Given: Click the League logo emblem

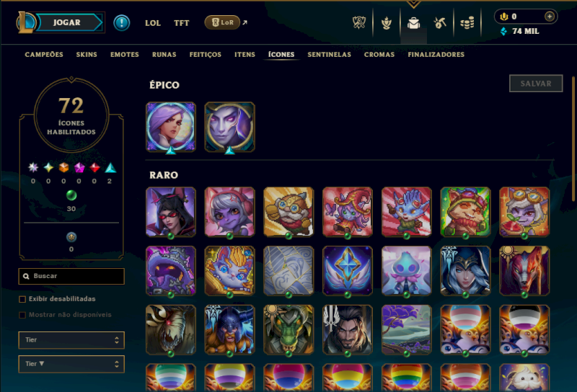Looking at the screenshot, I should tap(25, 22).
